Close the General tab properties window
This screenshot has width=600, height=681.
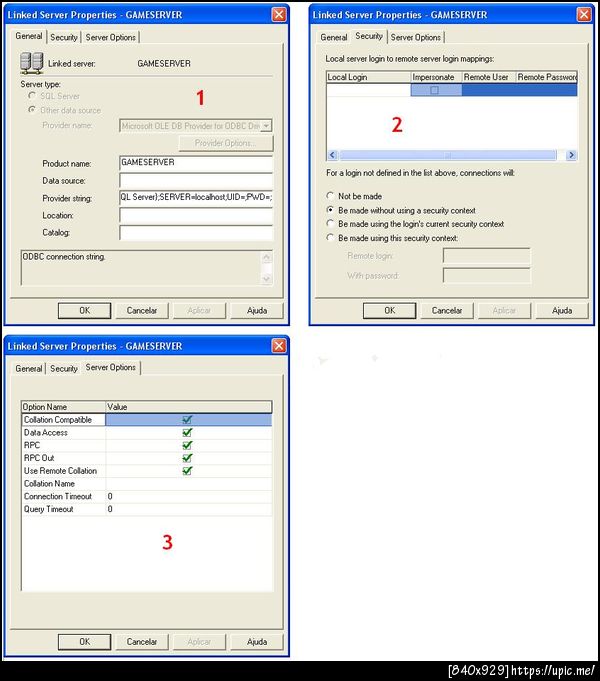279,15
